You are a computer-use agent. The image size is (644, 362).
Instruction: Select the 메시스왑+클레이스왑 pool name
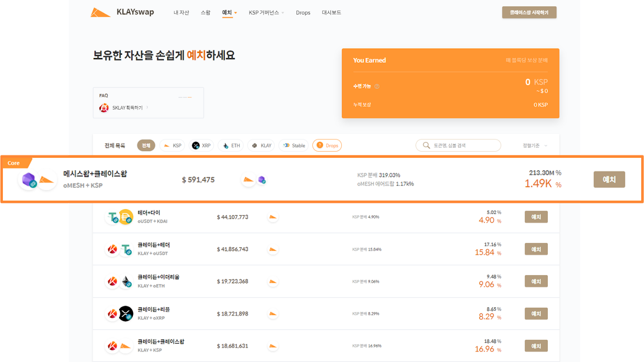point(95,174)
